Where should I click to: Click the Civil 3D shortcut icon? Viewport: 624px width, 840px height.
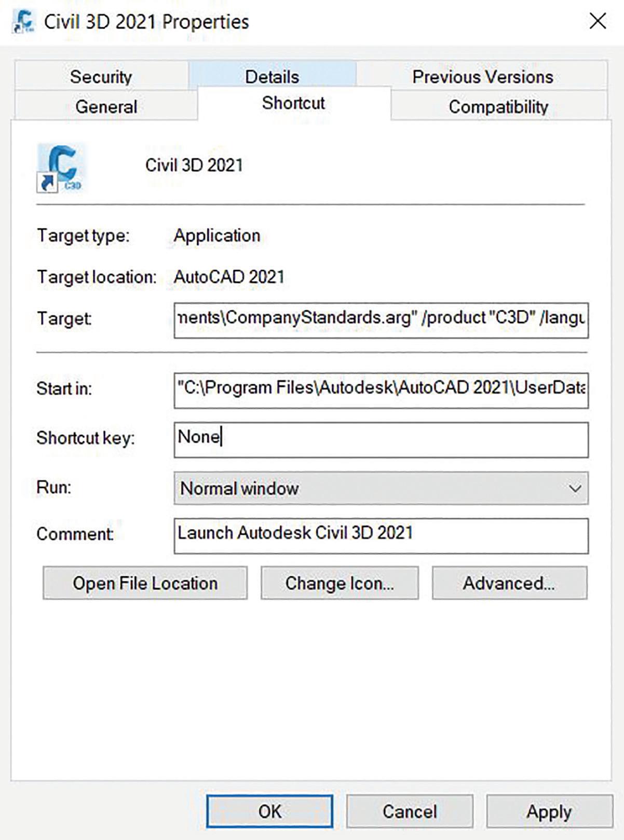61,168
